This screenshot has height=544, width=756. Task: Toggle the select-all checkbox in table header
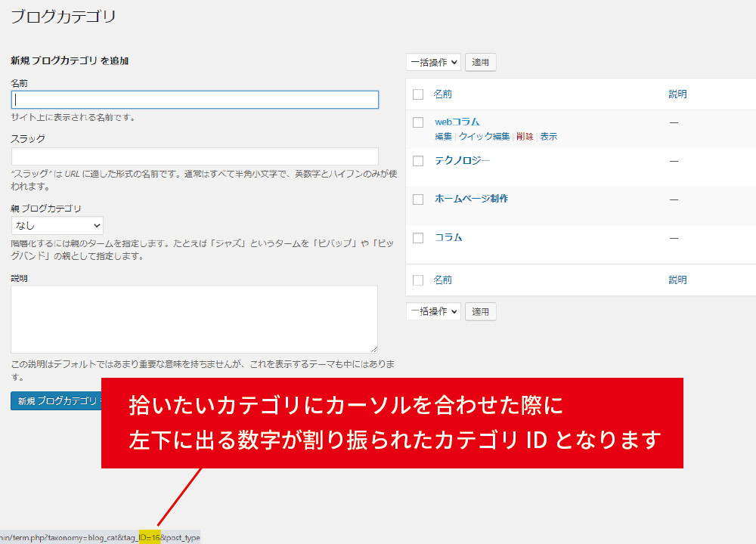[x=418, y=94]
